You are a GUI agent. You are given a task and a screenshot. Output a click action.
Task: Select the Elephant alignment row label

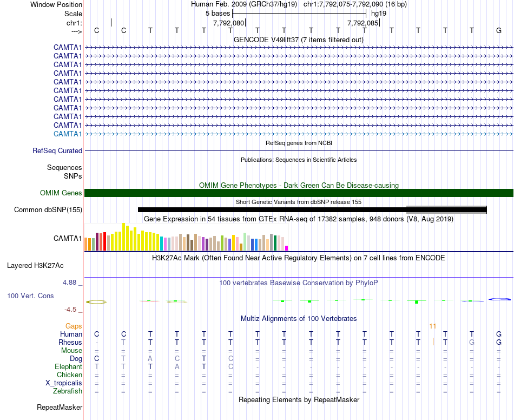click(x=68, y=366)
